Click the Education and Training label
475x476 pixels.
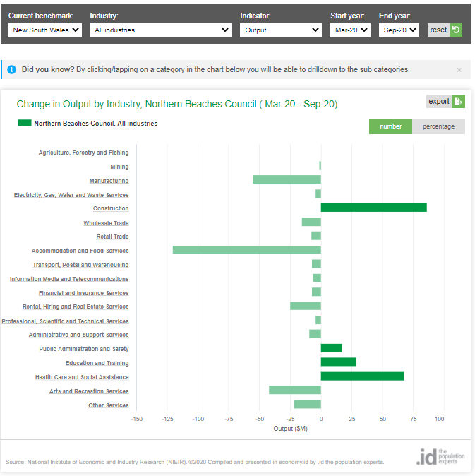(97, 363)
